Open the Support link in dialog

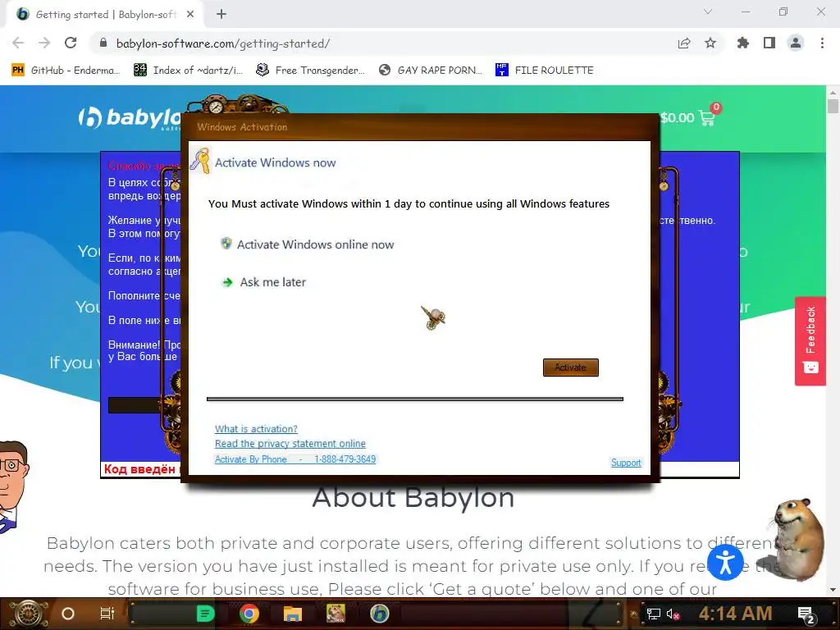point(626,463)
